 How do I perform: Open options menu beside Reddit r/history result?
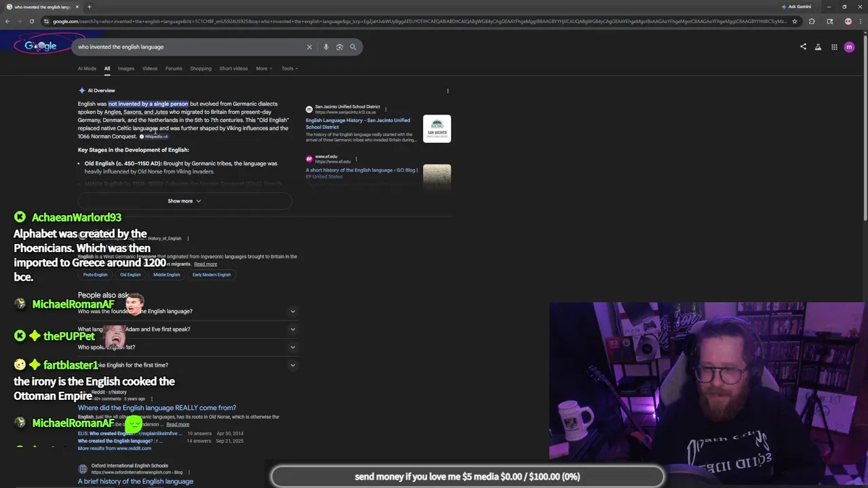[x=151, y=399]
